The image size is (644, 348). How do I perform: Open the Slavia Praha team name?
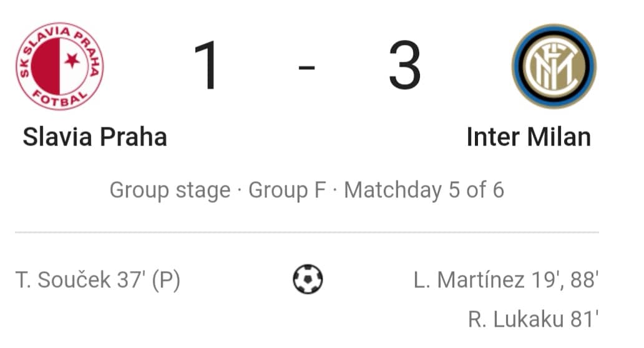coord(95,137)
